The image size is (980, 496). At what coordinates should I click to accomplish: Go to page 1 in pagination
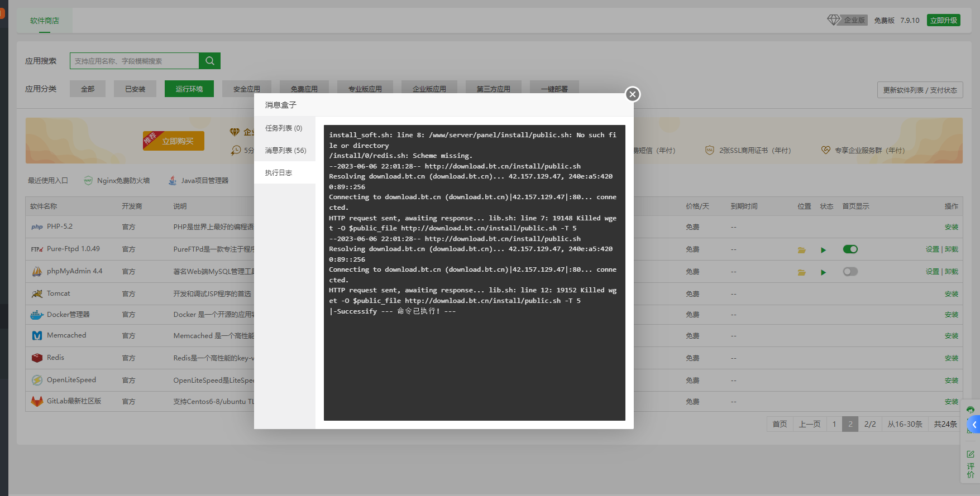[x=834, y=424]
